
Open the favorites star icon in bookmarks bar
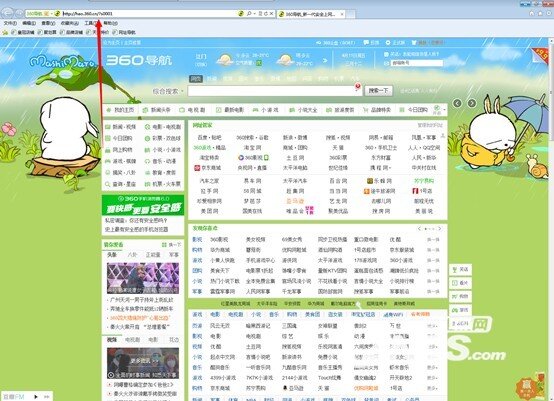point(5,32)
